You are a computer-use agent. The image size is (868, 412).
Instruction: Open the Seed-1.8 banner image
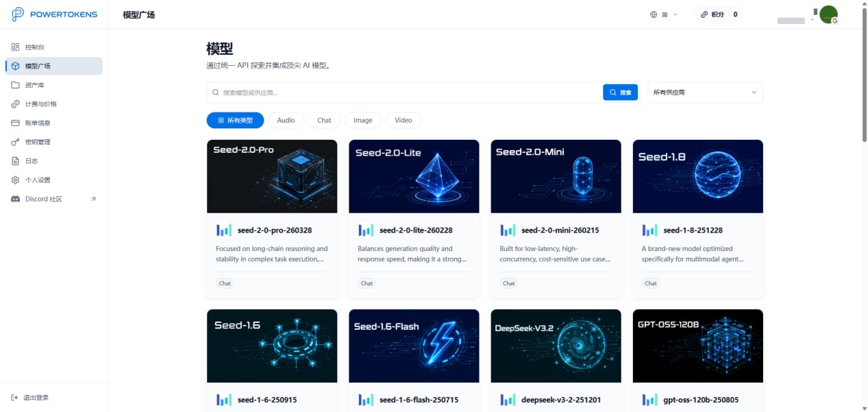point(697,176)
